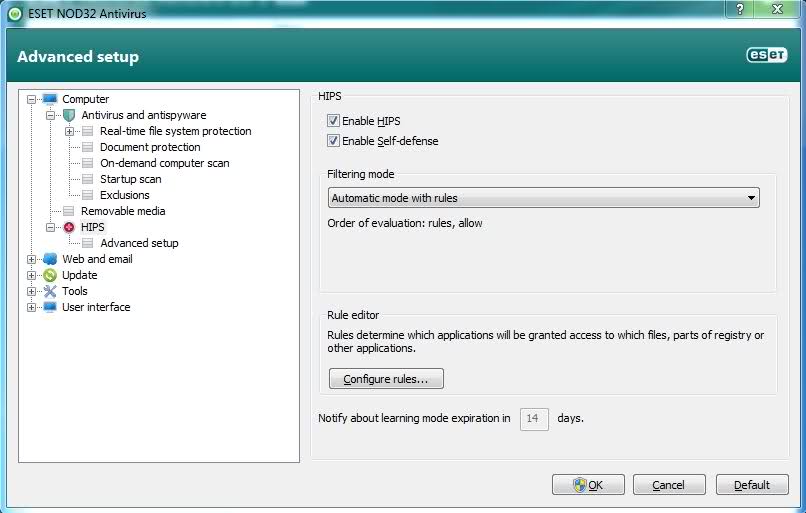The width and height of the screenshot is (806, 513).
Task: Click the Computer monitor icon in tree
Action: [50, 99]
